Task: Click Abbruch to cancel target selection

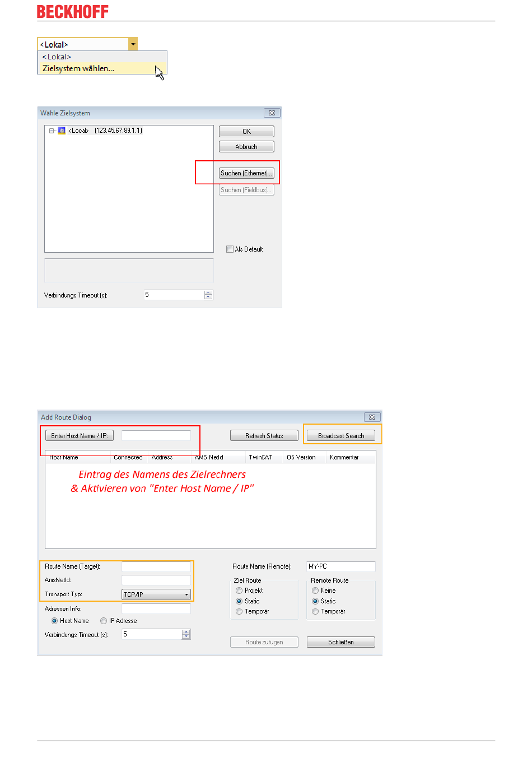Action: click(246, 147)
